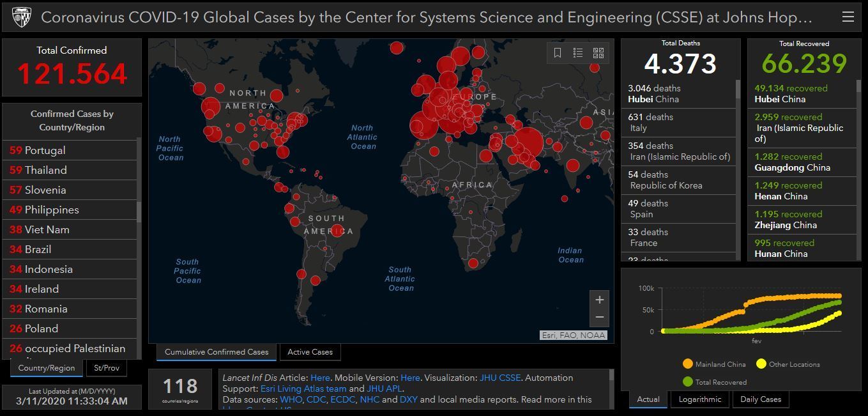Screen dimensions: 868x416
Task: Switch the chart to Logarithmic
Action: 700,399
